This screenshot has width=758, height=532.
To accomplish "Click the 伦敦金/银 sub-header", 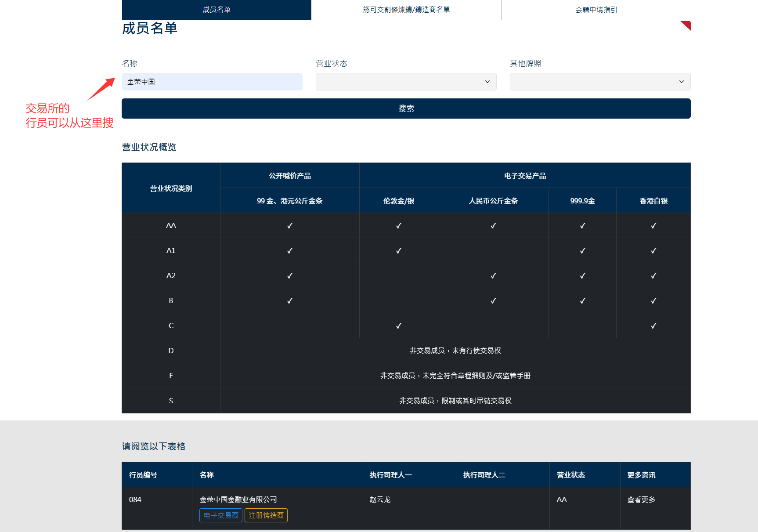I will [399, 201].
